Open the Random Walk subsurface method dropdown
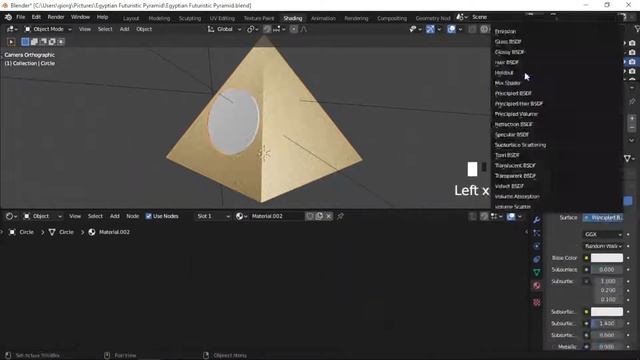This screenshot has width=640, height=360. (603, 246)
